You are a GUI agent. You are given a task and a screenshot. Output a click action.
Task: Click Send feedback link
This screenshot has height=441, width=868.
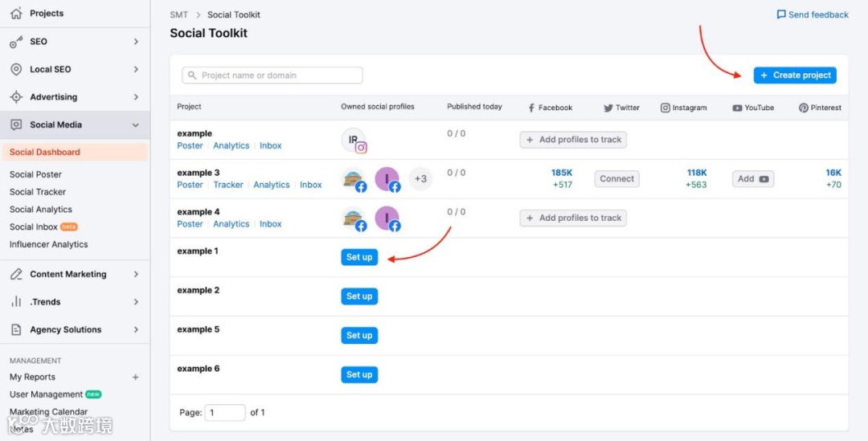tap(813, 14)
